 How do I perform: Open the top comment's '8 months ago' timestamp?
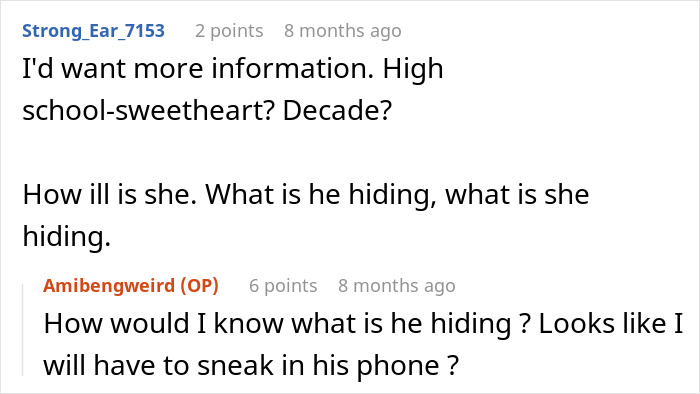pyautogui.click(x=342, y=31)
